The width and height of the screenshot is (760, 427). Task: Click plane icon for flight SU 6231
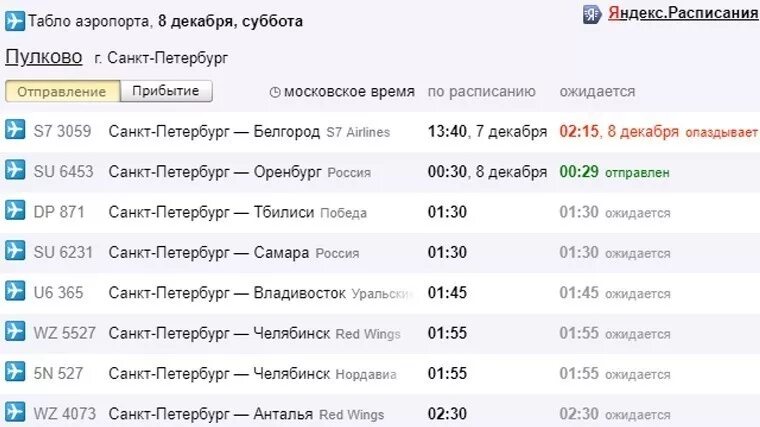(x=15, y=251)
